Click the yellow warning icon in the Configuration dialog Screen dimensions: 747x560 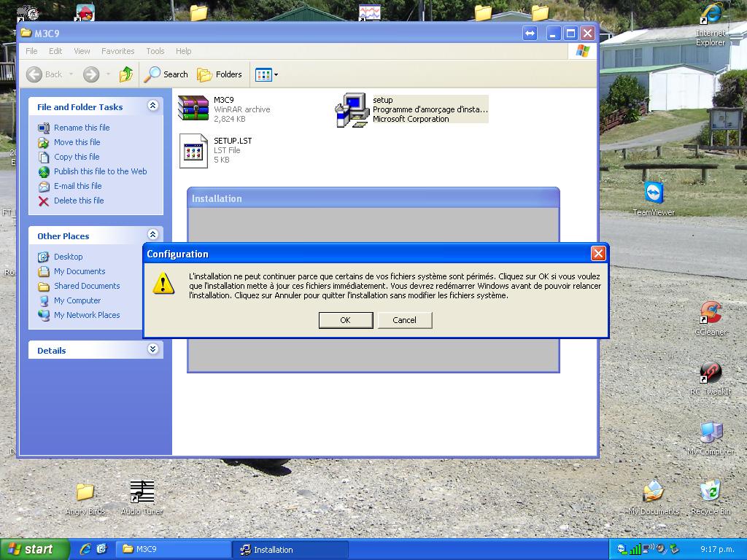point(163,283)
